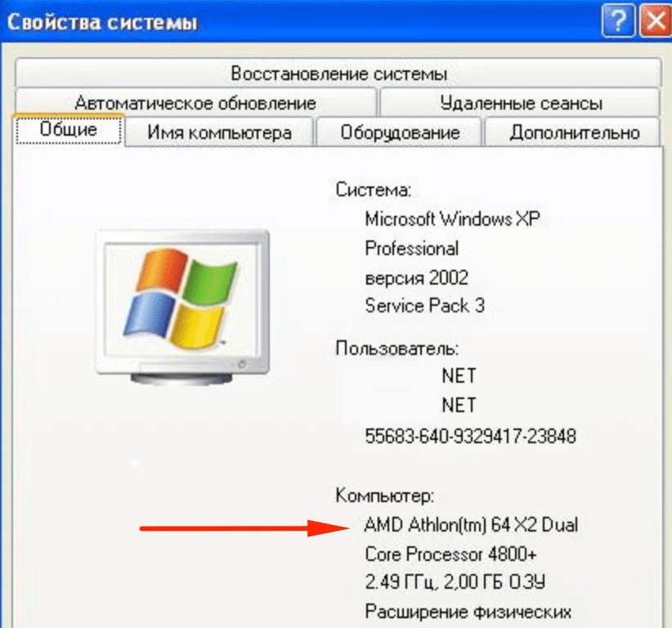Switch to Автоматическое обновление tab
Viewport: 672px width, 628px height.
[x=195, y=102]
